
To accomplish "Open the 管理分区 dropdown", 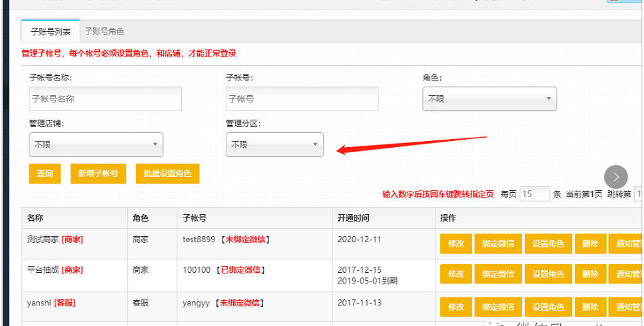I will click(274, 144).
